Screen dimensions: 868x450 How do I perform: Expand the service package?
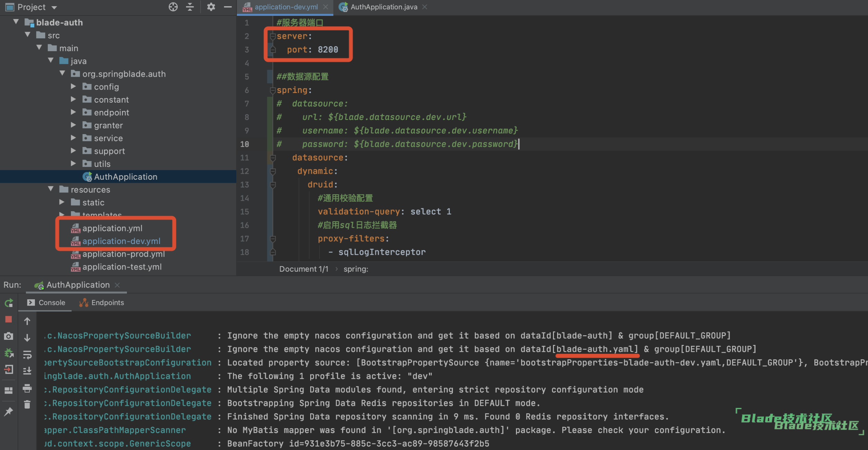pyautogui.click(x=73, y=138)
